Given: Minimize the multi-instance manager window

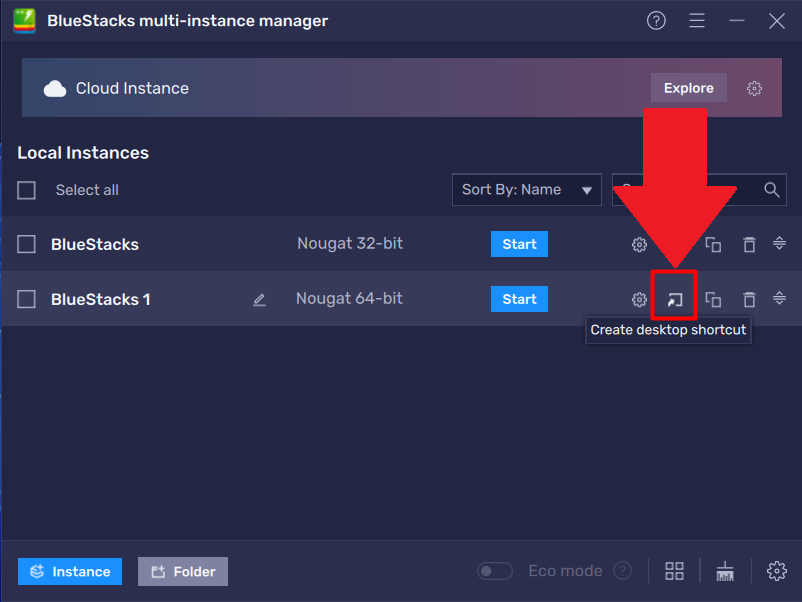Looking at the screenshot, I should click(x=737, y=21).
